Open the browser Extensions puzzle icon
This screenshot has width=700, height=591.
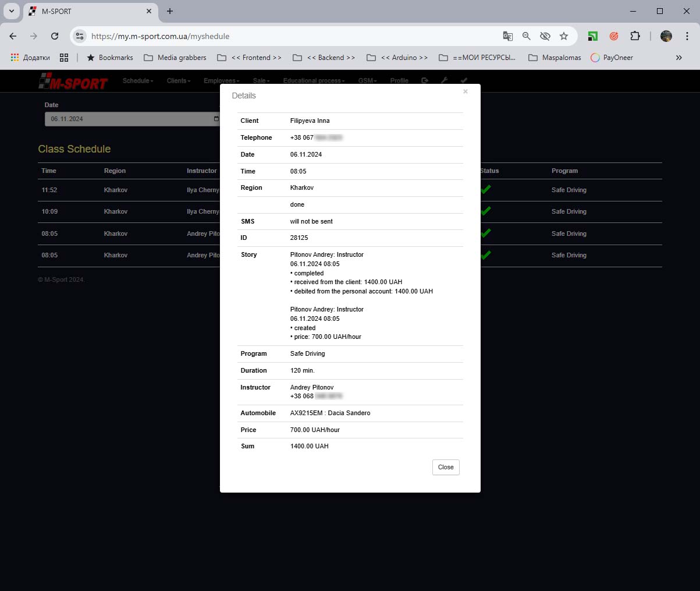click(635, 36)
